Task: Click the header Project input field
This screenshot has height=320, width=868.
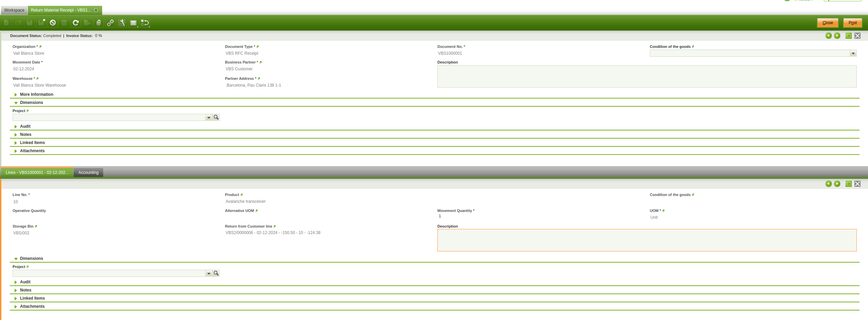Action: [x=109, y=118]
